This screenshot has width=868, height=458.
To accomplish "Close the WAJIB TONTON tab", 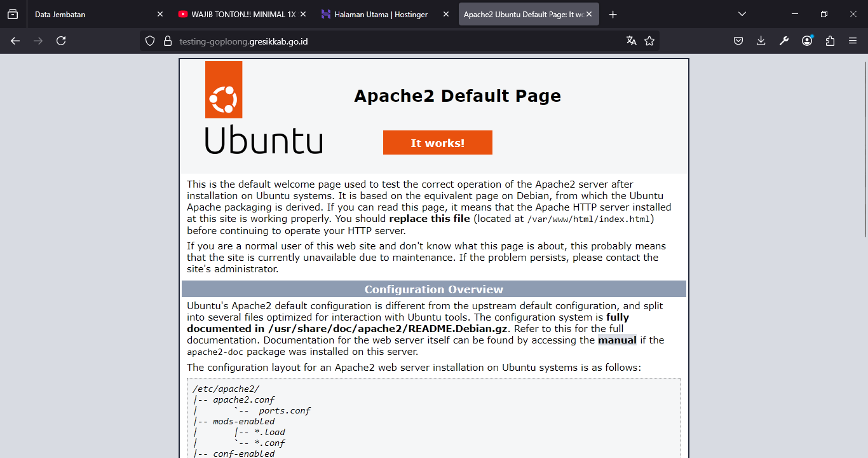I will 302,14.
